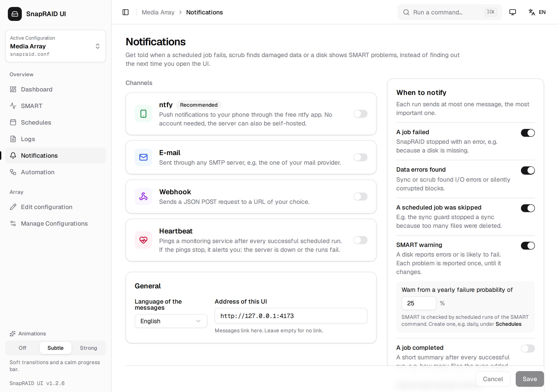Click the display theme monitor icon
This screenshot has height=392, width=558.
512,12
